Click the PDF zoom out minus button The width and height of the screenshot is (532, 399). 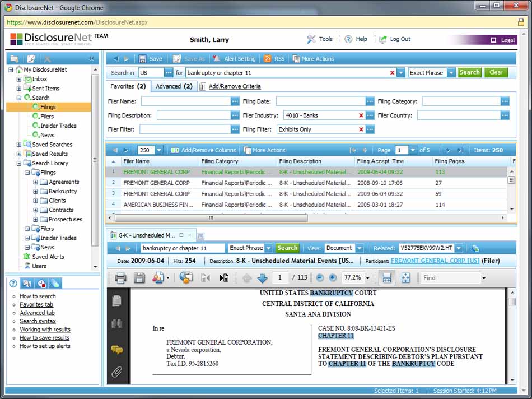[320, 278]
